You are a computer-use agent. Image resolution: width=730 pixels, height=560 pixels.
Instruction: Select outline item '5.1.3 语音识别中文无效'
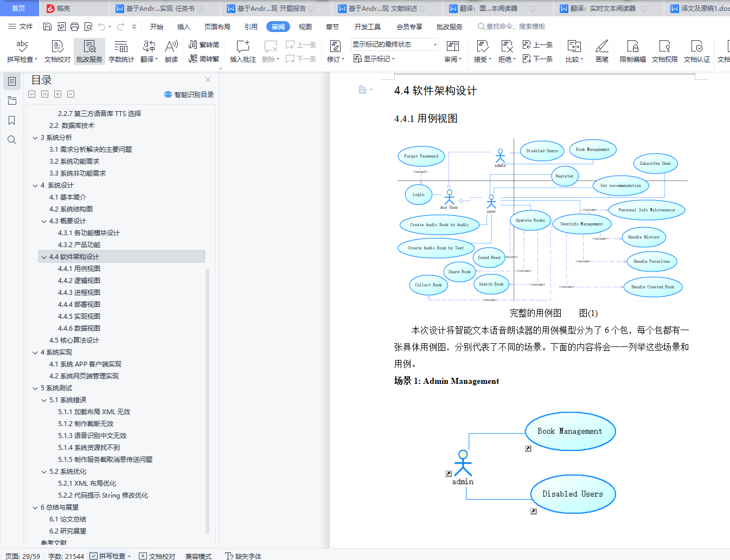(92, 436)
